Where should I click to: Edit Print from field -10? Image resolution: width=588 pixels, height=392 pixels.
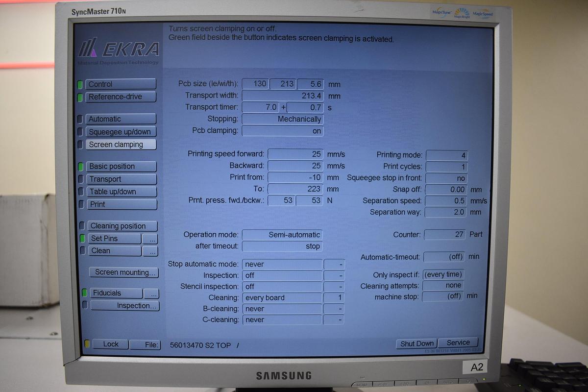(x=295, y=177)
